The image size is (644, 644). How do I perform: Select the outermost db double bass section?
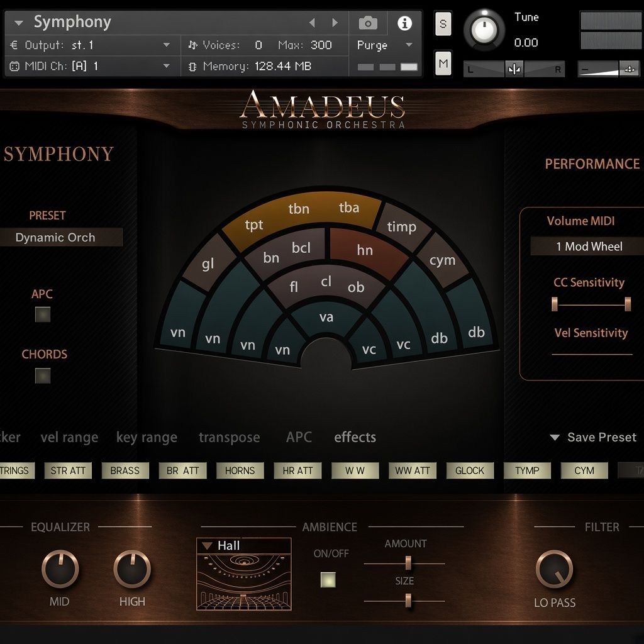(x=476, y=332)
